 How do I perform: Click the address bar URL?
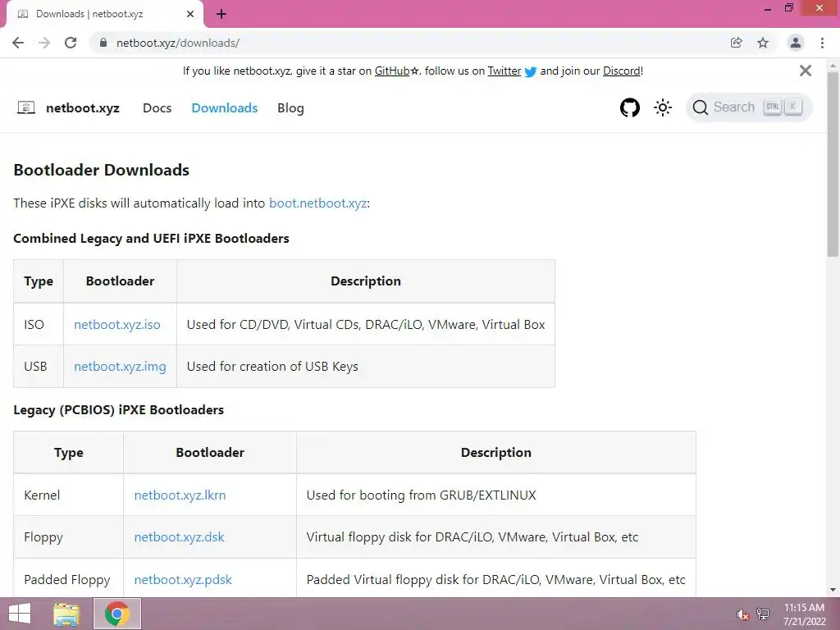pyautogui.click(x=178, y=43)
